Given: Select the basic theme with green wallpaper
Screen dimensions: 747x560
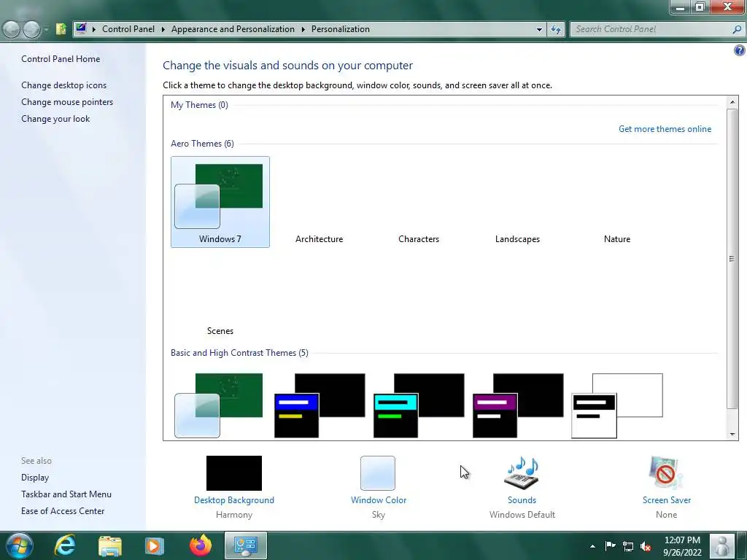Looking at the screenshot, I should click(219, 405).
